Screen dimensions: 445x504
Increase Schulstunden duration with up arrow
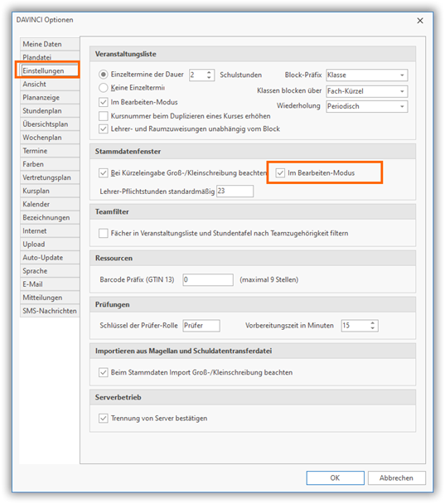click(209, 72)
